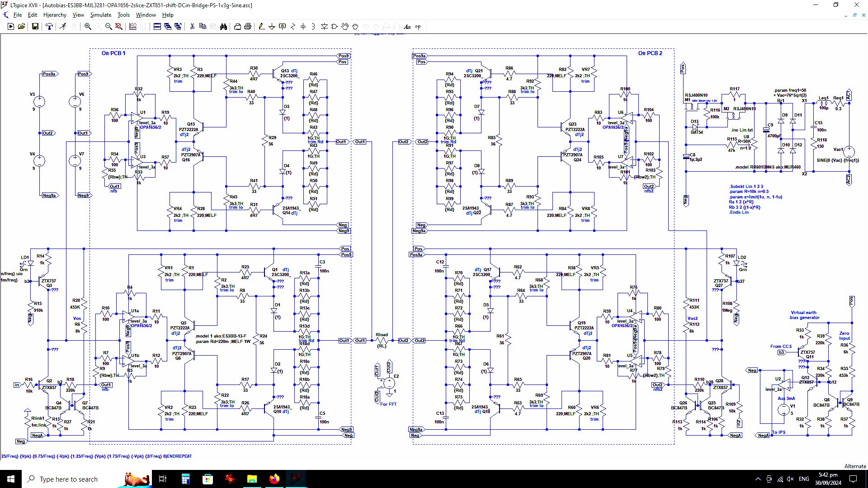Open Task View from the taskbar
Image resolution: width=868 pixels, height=488 pixels.
163,479
